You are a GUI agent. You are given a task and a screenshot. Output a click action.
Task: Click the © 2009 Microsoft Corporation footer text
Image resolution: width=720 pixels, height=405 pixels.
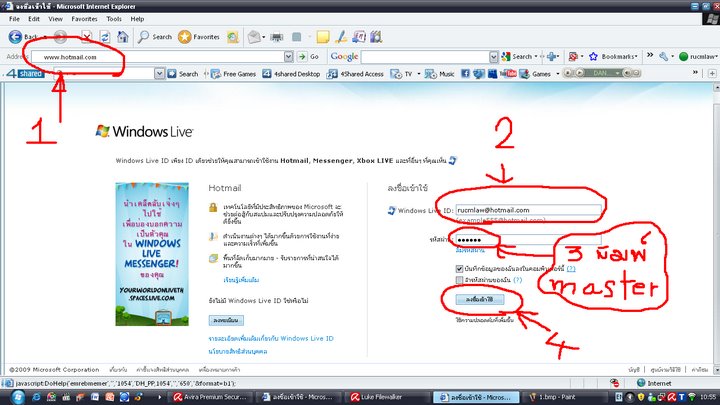pos(54,370)
